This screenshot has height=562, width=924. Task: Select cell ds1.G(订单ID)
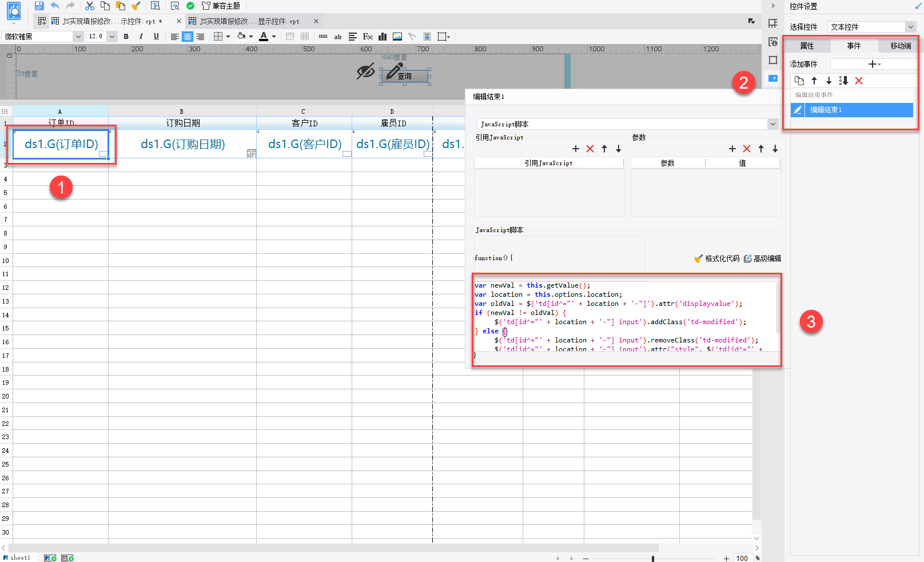(61, 144)
